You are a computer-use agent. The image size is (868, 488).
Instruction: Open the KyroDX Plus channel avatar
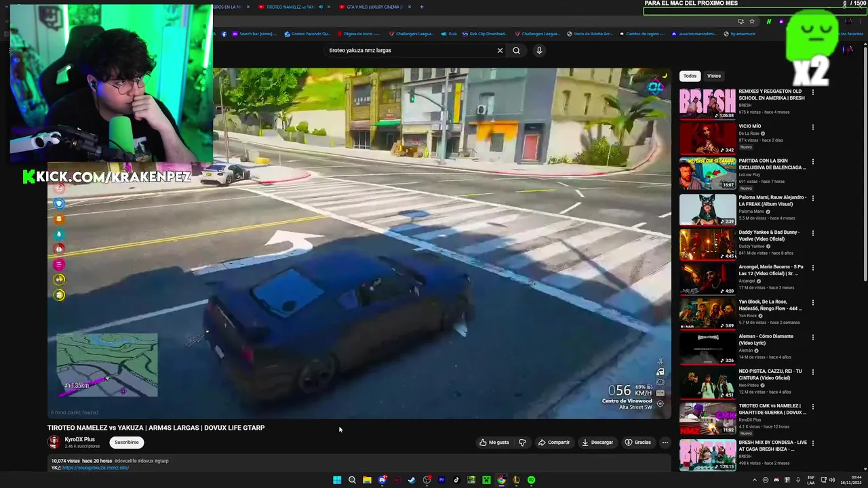tap(54, 443)
